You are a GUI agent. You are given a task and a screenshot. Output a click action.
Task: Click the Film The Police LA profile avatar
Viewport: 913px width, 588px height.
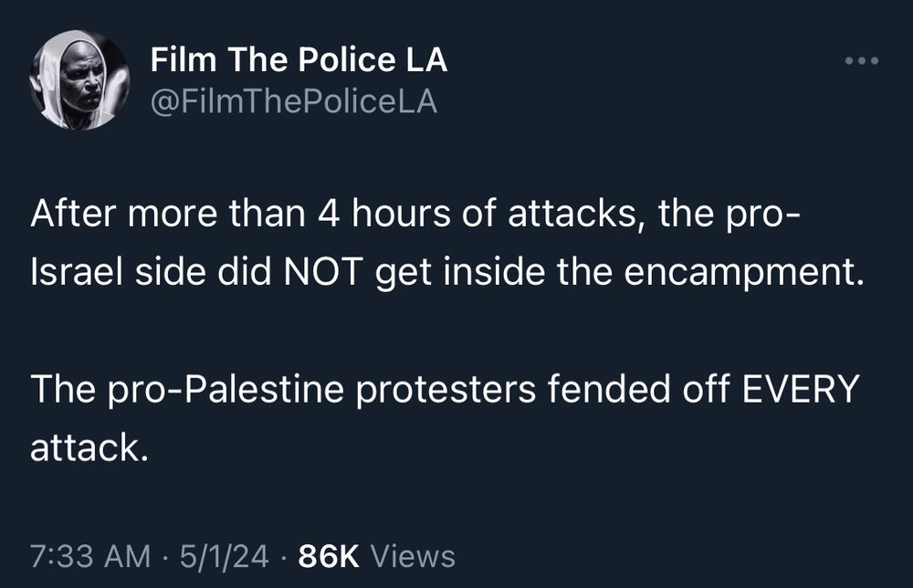coord(79,79)
